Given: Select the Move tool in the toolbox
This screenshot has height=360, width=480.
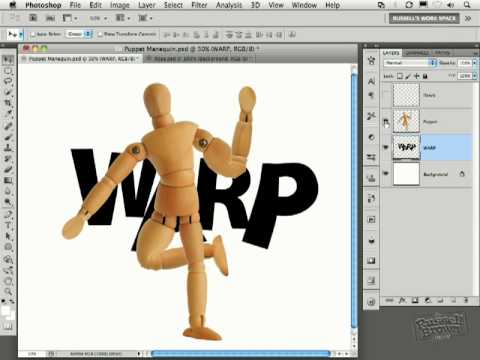Looking at the screenshot, I should [8, 60].
